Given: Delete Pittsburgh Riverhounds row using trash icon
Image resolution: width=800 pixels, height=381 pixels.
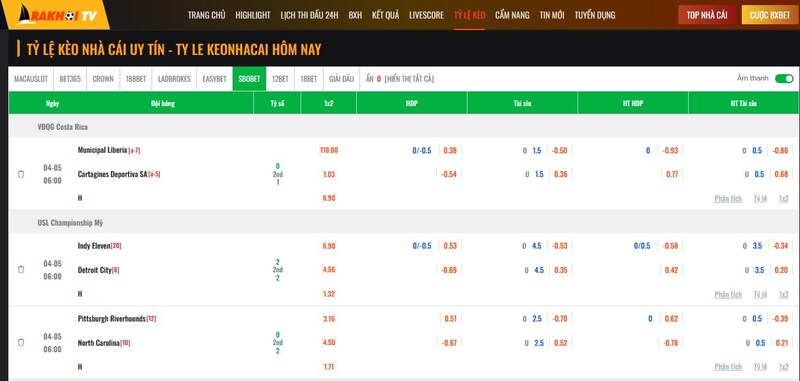Looking at the screenshot, I should click(21, 342).
